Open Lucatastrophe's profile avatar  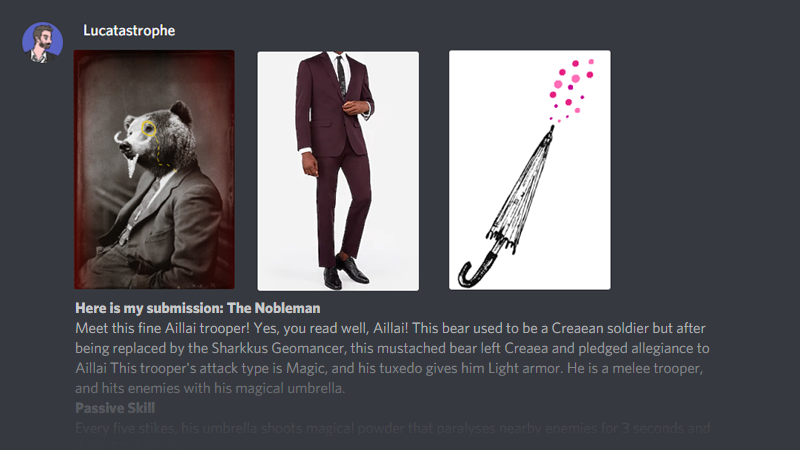click(x=42, y=42)
